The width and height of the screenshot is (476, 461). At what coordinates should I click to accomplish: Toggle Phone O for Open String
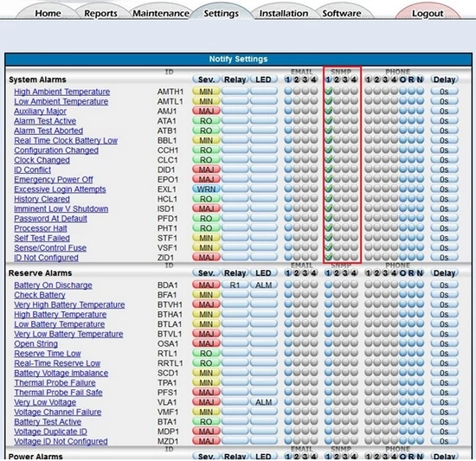(x=402, y=343)
